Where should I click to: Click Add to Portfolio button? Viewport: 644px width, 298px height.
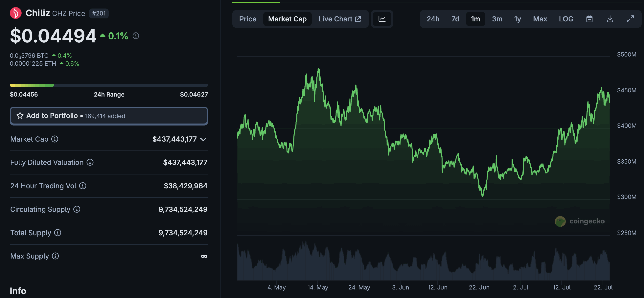pos(109,116)
